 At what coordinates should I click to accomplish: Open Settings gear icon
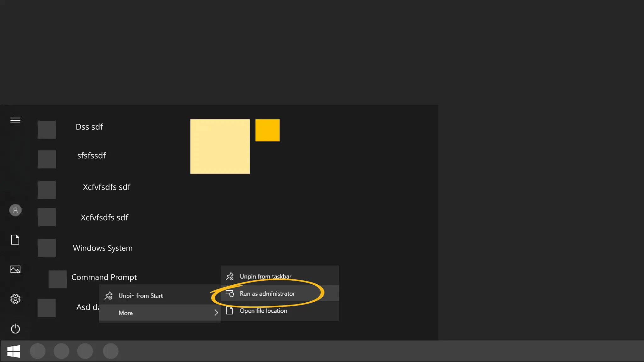pyautogui.click(x=15, y=299)
